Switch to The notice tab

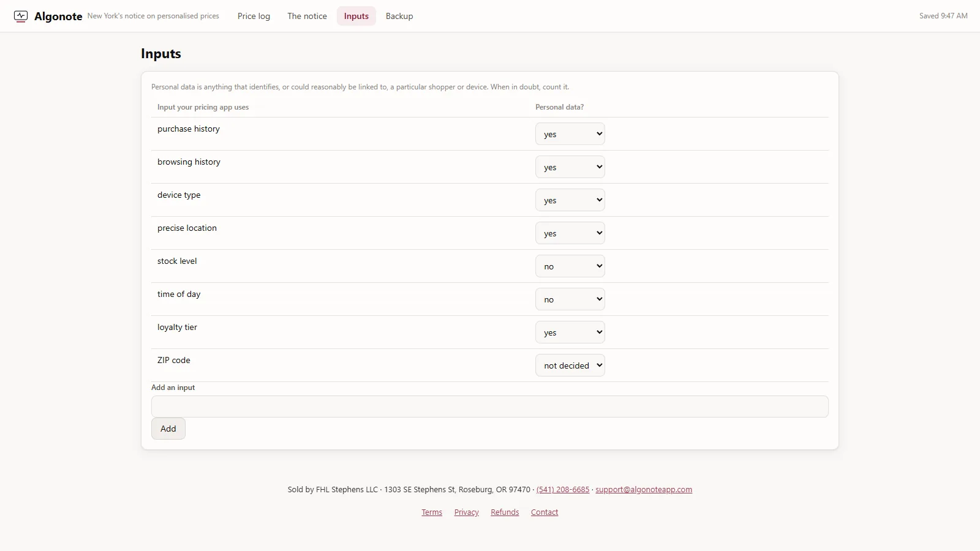(x=307, y=16)
